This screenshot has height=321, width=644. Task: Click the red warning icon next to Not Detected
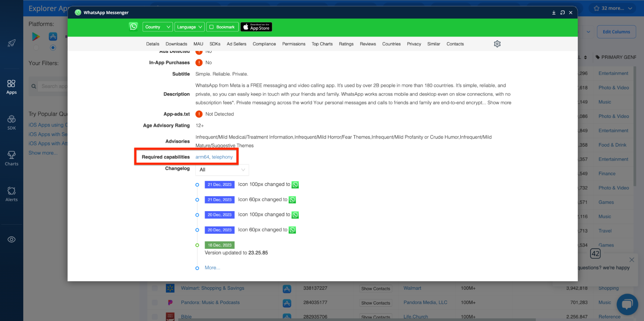click(199, 114)
